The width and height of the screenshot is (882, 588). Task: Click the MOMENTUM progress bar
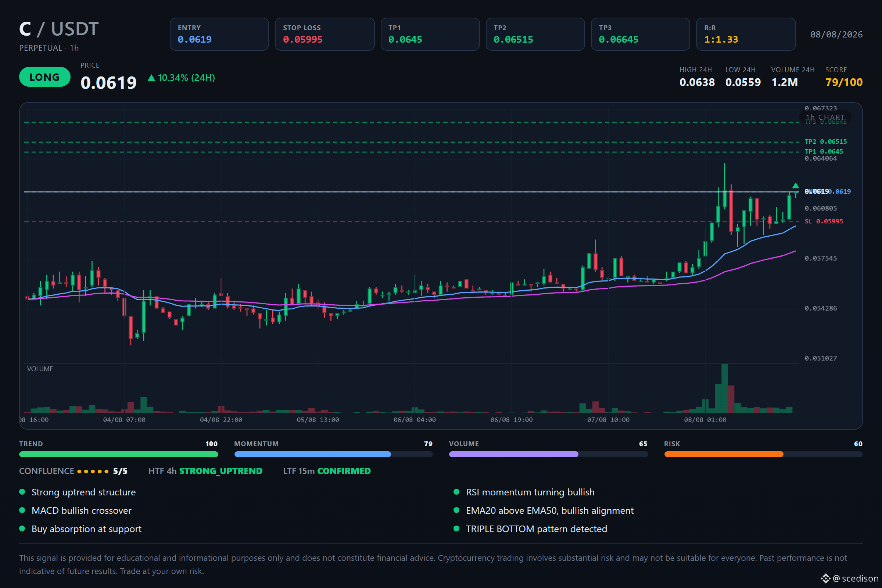click(333, 454)
